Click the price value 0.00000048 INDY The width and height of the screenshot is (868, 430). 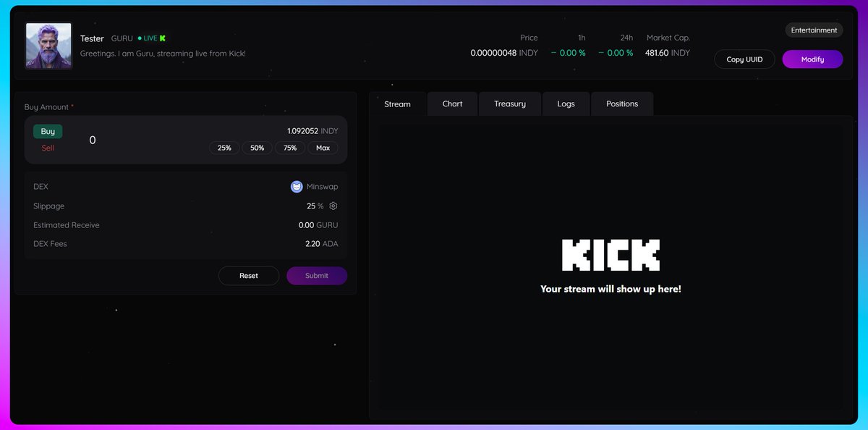click(504, 53)
